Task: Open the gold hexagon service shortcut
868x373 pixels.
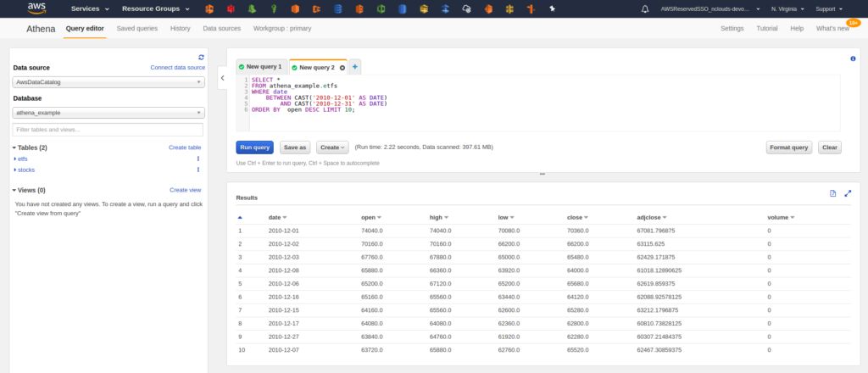Action: point(424,8)
